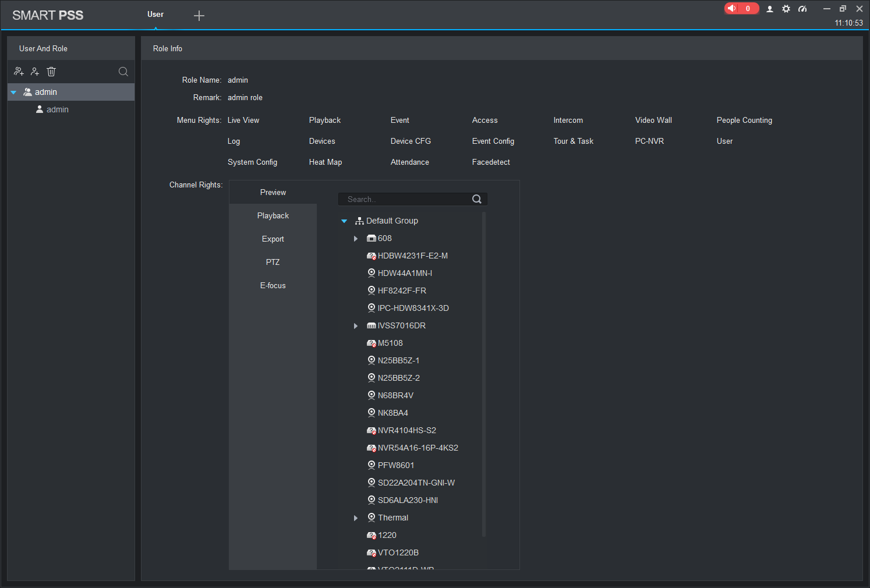This screenshot has height=588, width=870.
Task: Open the settings gear icon
Action: tap(786, 9)
